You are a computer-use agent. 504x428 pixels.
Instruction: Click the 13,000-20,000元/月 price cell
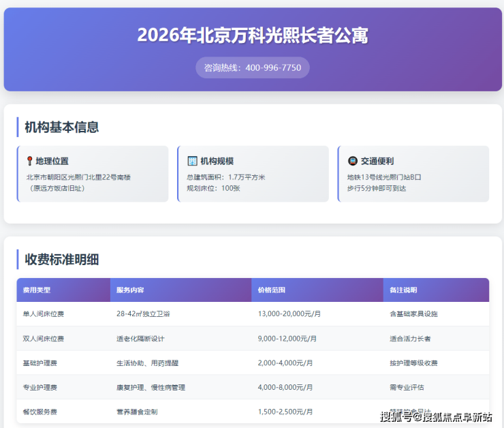pyautogui.click(x=289, y=314)
